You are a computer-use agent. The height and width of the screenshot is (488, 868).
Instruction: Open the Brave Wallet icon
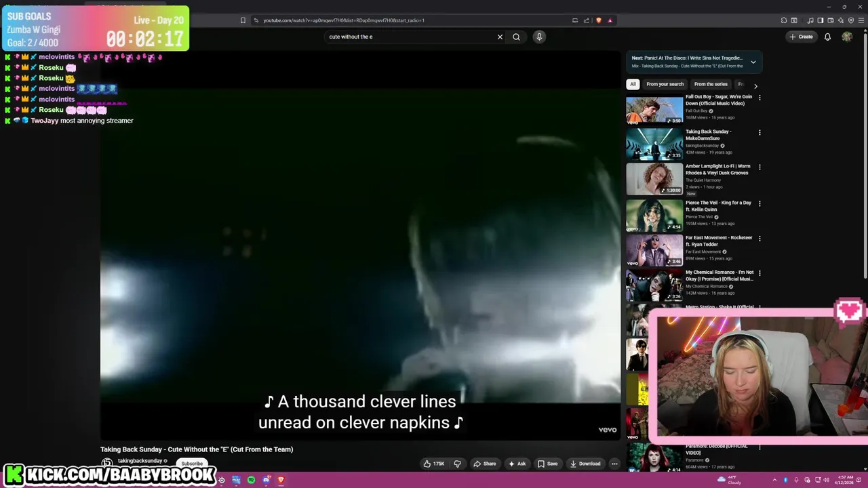[830, 20]
